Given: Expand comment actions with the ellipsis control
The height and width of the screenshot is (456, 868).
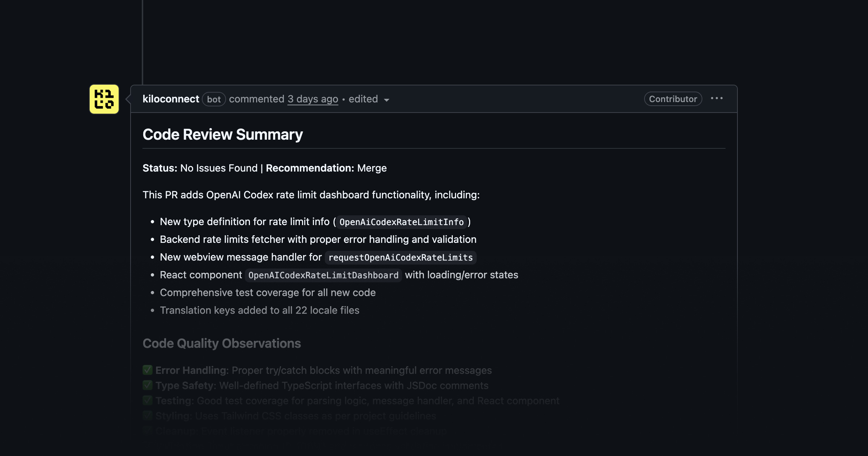Looking at the screenshot, I should (717, 99).
